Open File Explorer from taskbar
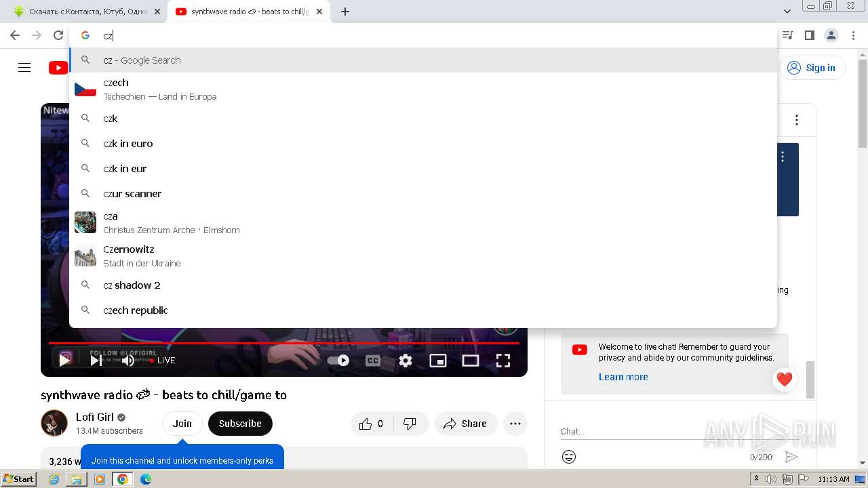Image resolution: width=868 pixels, height=488 pixels. (x=77, y=479)
